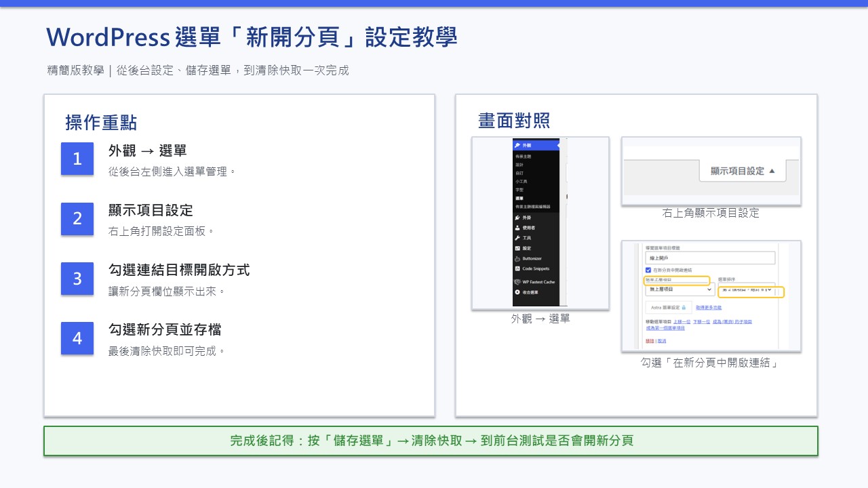Image resolution: width=868 pixels, height=488 pixels.
Task: Follow the 取得更多功能 link
Action: click(x=709, y=308)
